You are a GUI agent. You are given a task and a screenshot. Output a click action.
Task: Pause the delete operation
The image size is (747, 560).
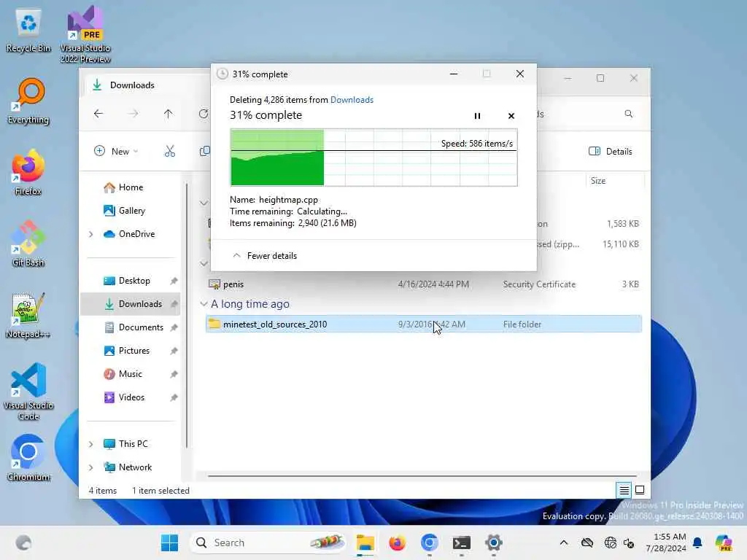point(477,116)
